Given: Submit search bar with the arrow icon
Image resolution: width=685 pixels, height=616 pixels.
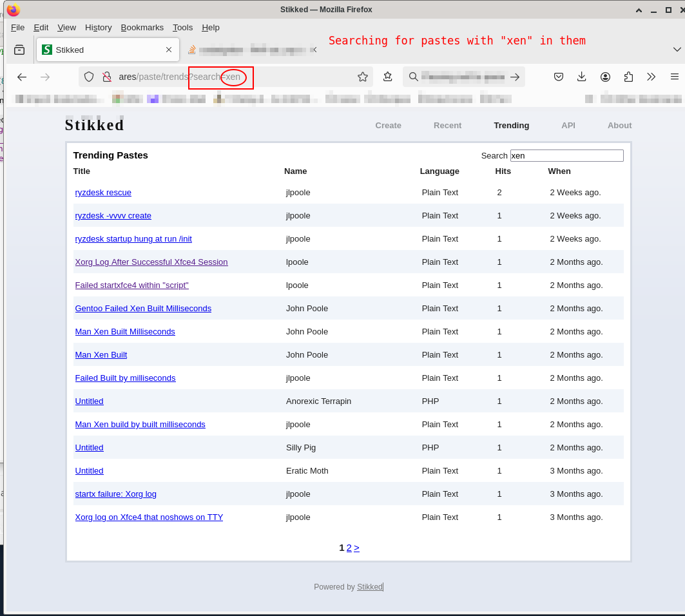Looking at the screenshot, I should (515, 77).
